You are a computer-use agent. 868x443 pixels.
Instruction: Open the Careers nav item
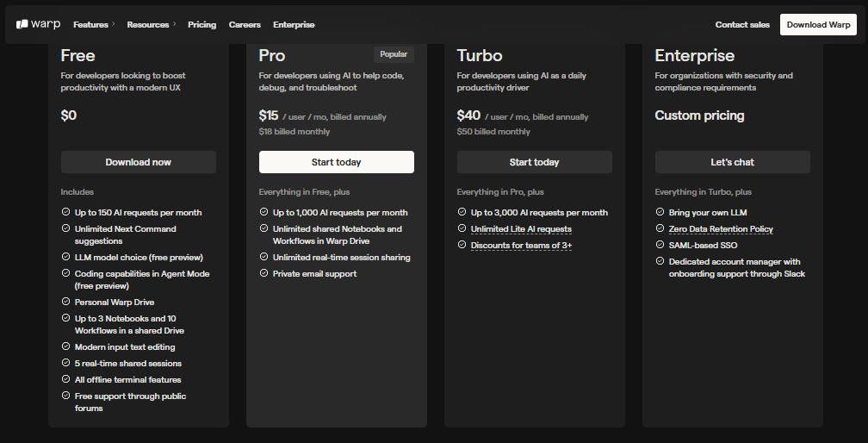[x=245, y=24]
